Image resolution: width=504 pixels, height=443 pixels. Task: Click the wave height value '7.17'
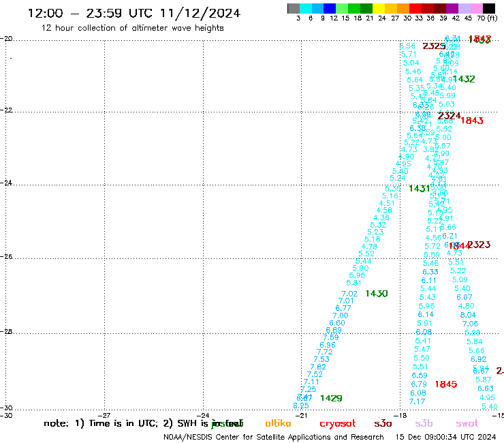click(417, 401)
